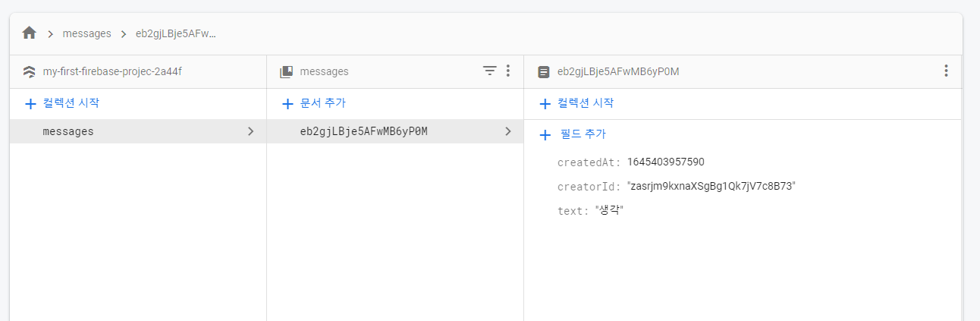The height and width of the screenshot is (321, 980).
Task: Click the text field name
Action: (x=573, y=211)
